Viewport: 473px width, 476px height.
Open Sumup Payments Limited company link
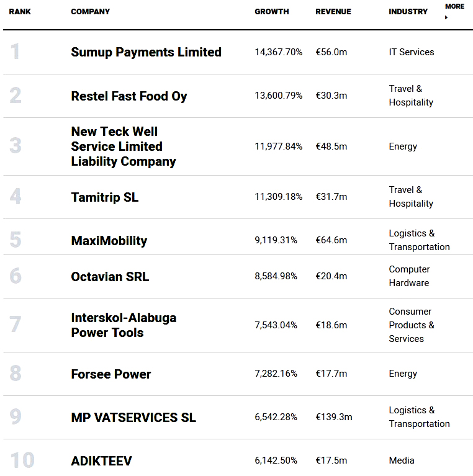(x=146, y=52)
